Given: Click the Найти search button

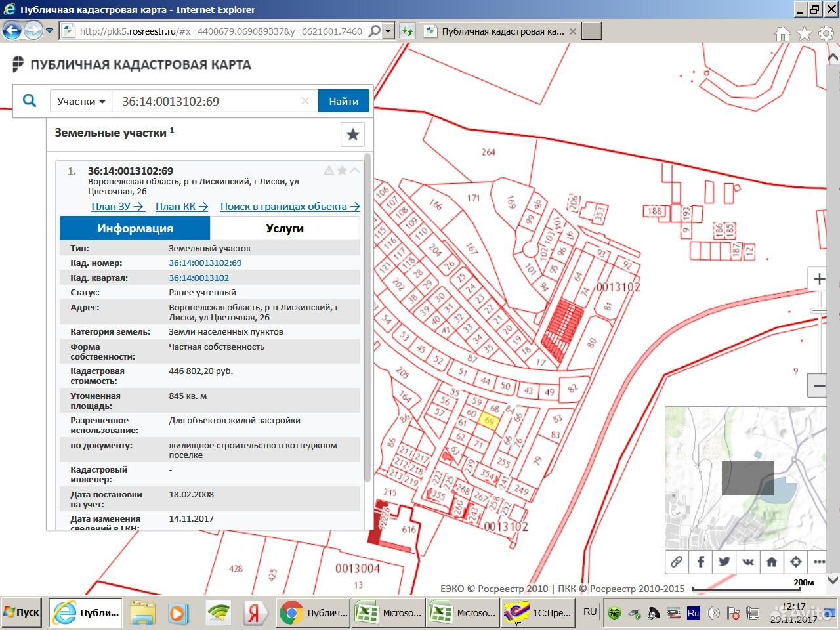Looking at the screenshot, I should pos(344,101).
